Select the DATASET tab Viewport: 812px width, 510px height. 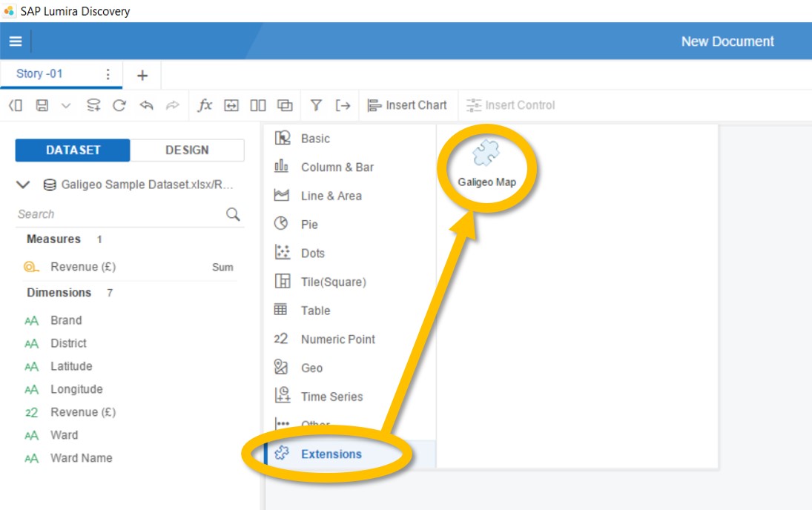[73, 150]
